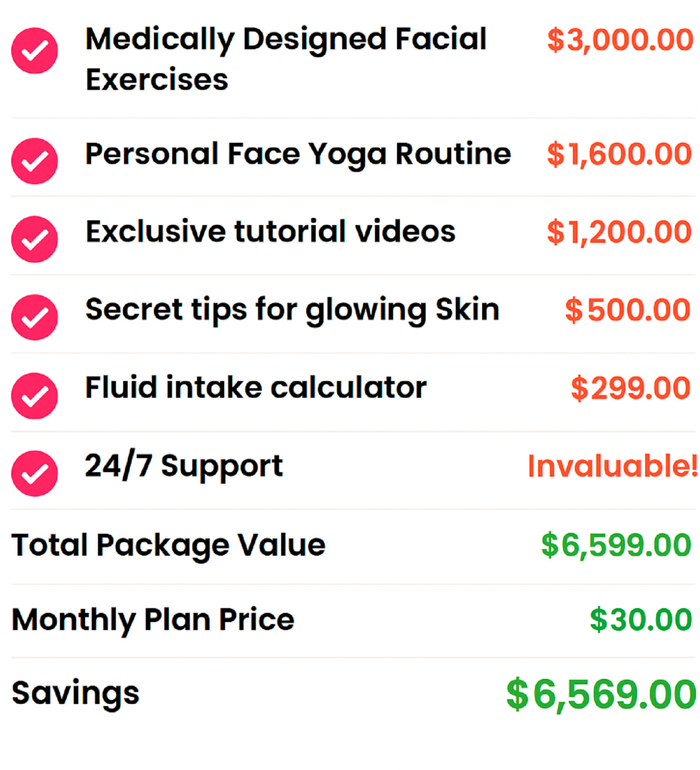This screenshot has height=770, width=700.
Task: Select the Personal Face Yoga Routine label
Action: (298, 155)
